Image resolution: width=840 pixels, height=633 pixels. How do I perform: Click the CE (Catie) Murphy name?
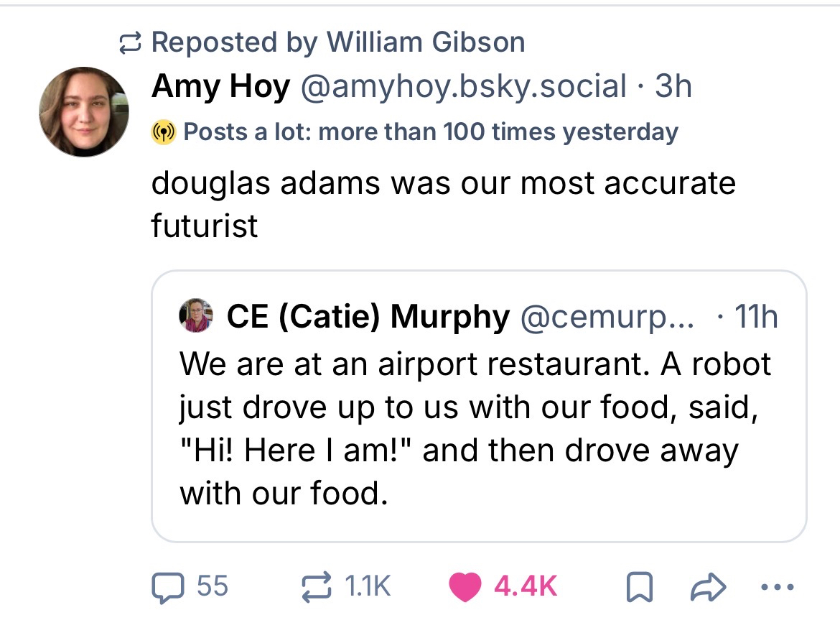click(368, 316)
